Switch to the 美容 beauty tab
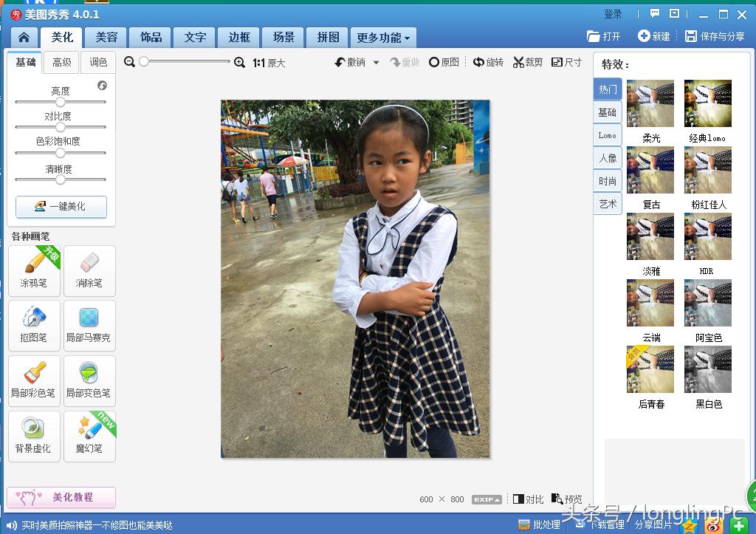756x534 pixels. (106, 37)
